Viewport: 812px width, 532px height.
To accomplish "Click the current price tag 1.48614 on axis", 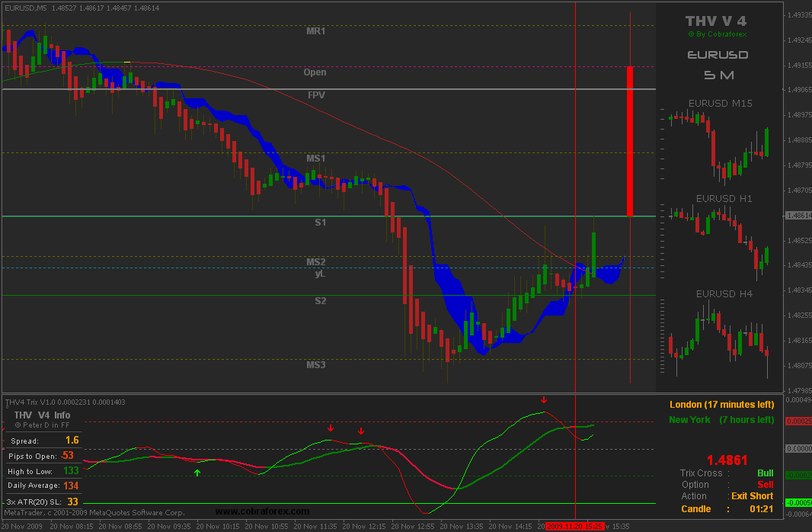I will 798,216.
